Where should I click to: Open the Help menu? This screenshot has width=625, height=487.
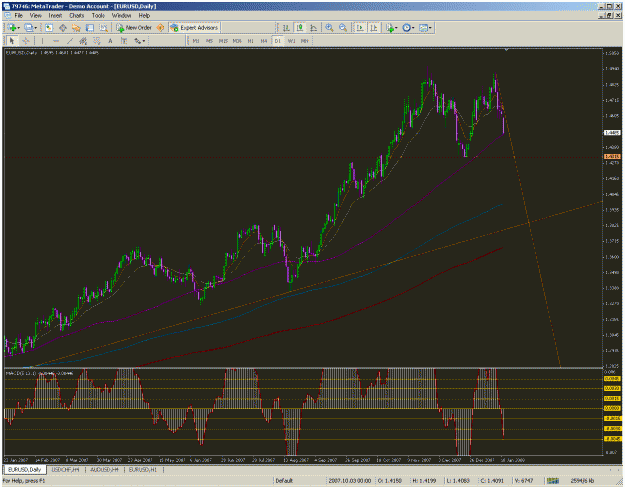pyautogui.click(x=144, y=16)
